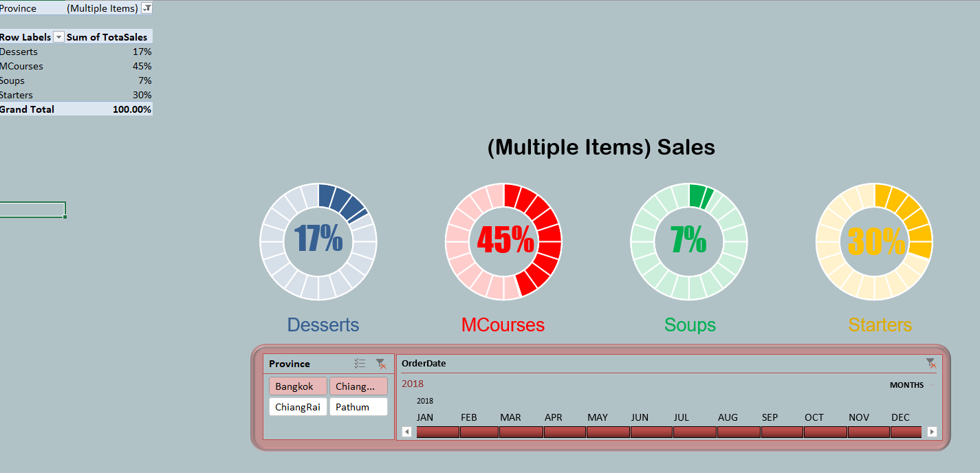Clear filter on the Province slicer

pyautogui.click(x=381, y=364)
